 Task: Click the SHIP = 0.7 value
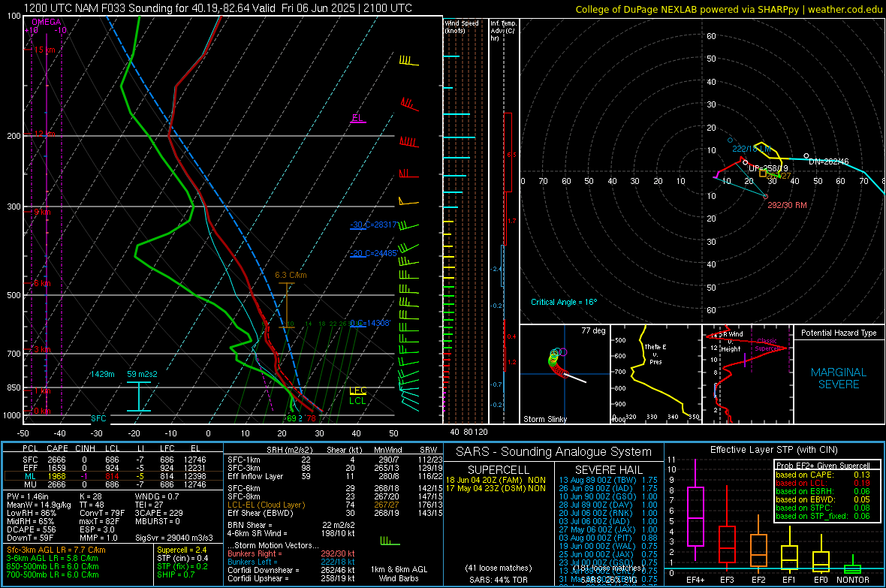pyautogui.click(x=176, y=574)
